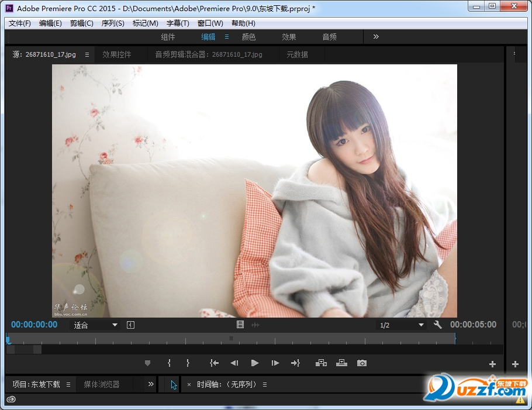Click the yellow warning icon in status bar
The image size is (532, 410).
520,400
